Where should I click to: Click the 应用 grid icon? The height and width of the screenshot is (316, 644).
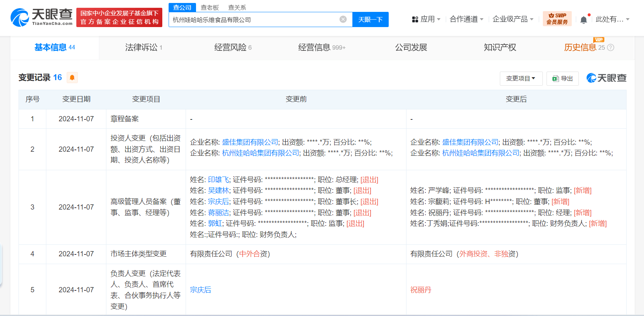click(415, 19)
